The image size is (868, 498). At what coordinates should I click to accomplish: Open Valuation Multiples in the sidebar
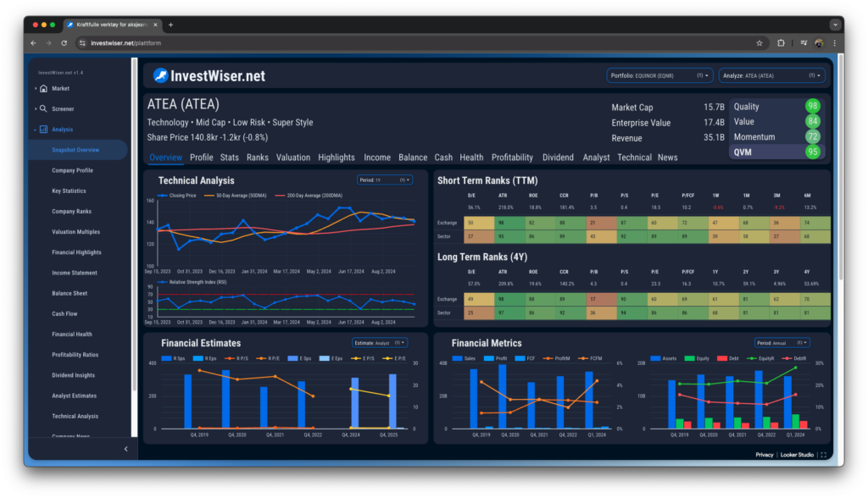(75, 232)
